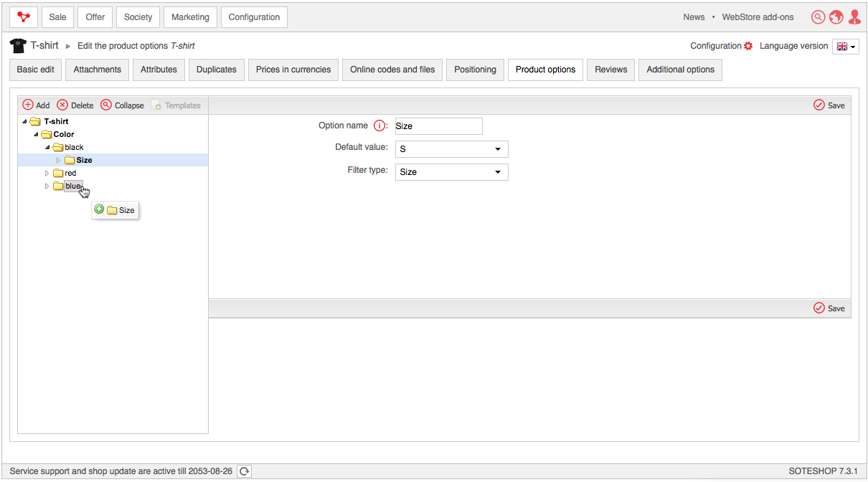Click the SOTESHOP logo home icon
Image resolution: width=868 pixels, height=482 pixels.
click(x=24, y=17)
